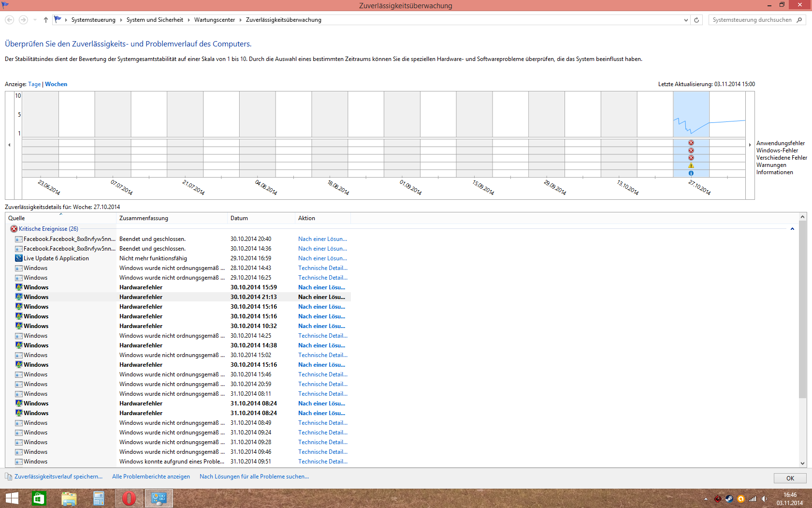
Task: Click the summary Windows konnte aufgrund eines Proble...
Action: pyautogui.click(x=172, y=462)
